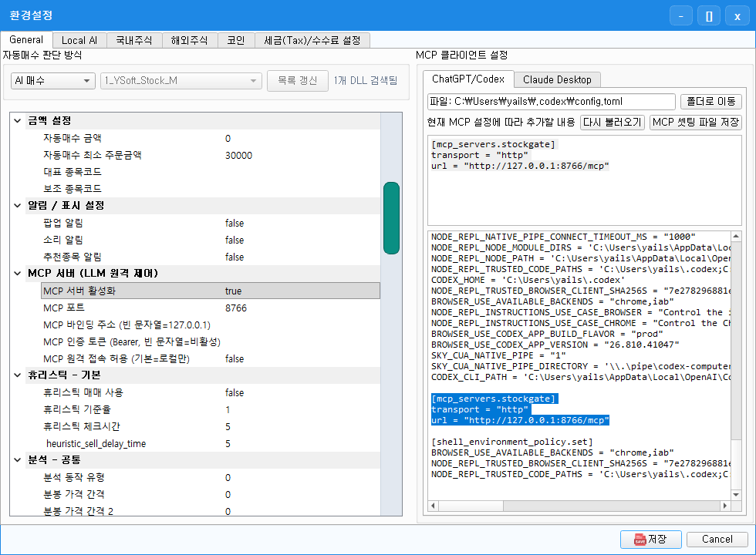Select the 휴리스틱 기준율 row
The image size is (756, 555).
click(x=211, y=409)
